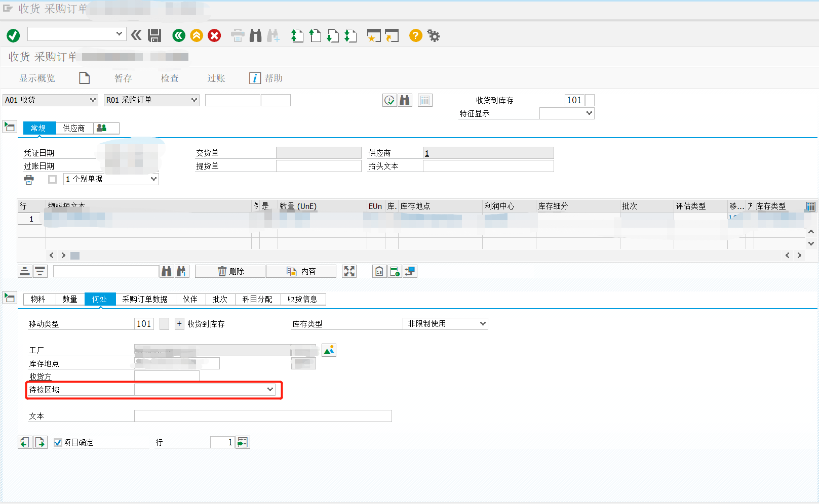
Task: Click the printer icon beside 凭证日期
Action: pyautogui.click(x=29, y=179)
